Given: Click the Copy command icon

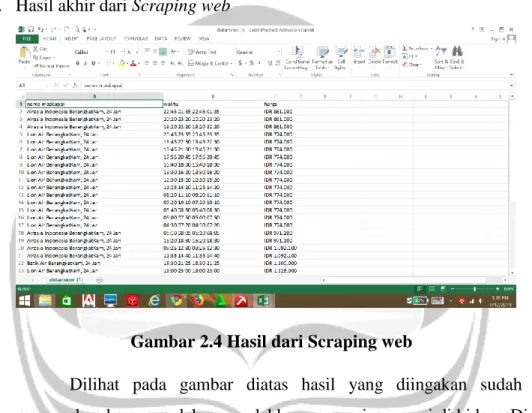Looking at the screenshot, I should coord(35,57).
